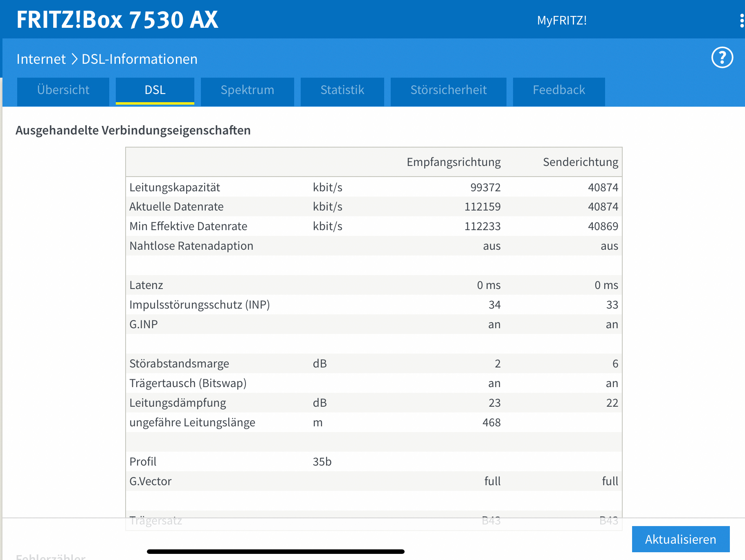745x560 pixels.
Task: Select the value 112159
Action: click(x=482, y=206)
